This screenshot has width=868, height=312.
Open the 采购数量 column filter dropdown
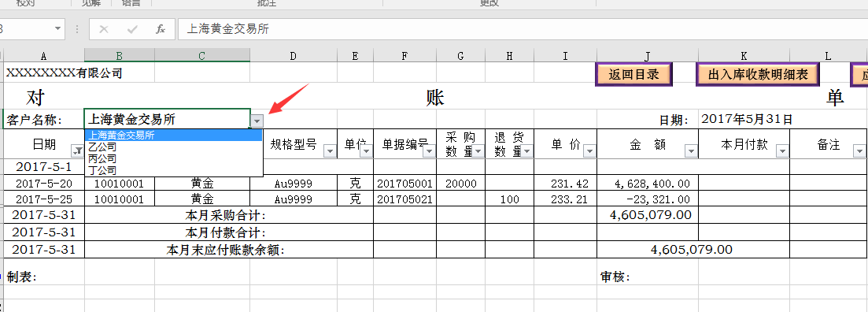click(478, 150)
